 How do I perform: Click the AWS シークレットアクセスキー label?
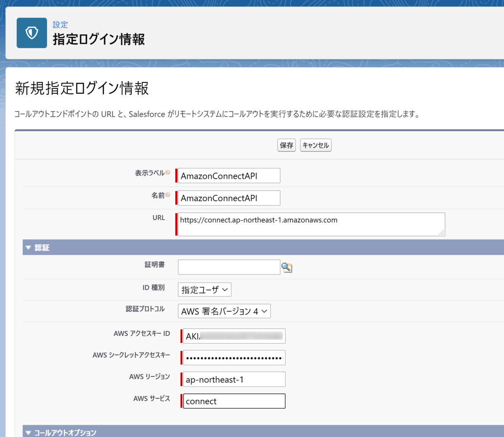click(131, 355)
